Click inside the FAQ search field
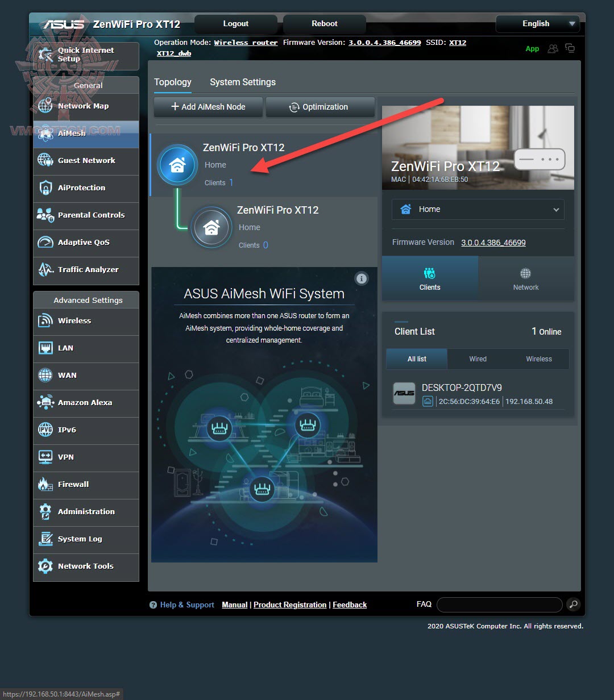Screen dimensions: 614x700 [499, 605]
